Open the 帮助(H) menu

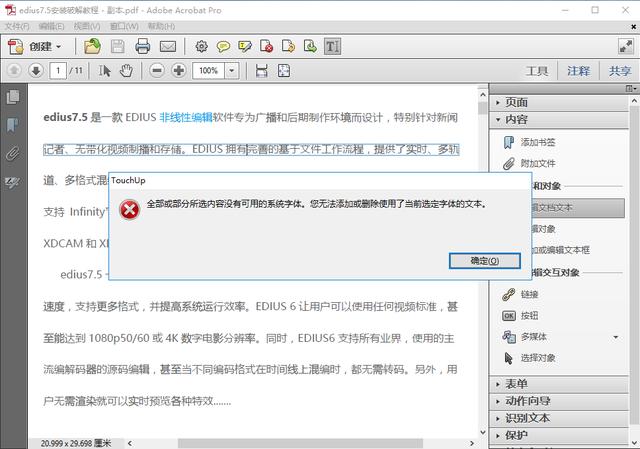161,27
